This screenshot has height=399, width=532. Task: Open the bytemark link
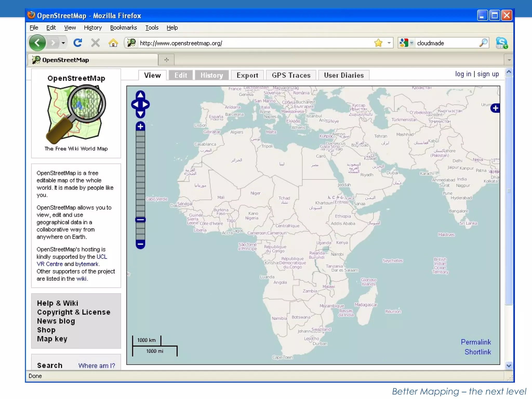pyautogui.click(x=87, y=264)
